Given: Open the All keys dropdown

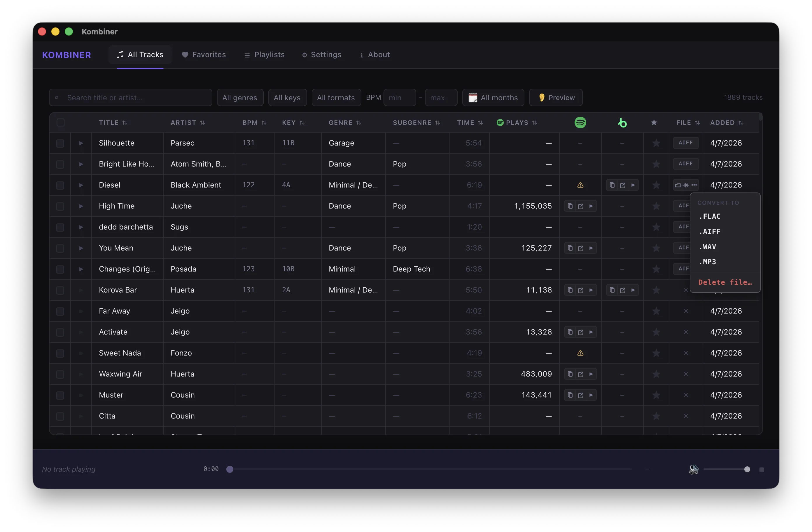Looking at the screenshot, I should click(x=287, y=98).
